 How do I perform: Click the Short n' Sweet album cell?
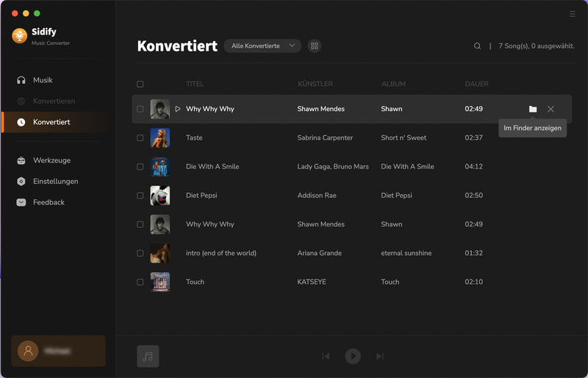pos(404,138)
